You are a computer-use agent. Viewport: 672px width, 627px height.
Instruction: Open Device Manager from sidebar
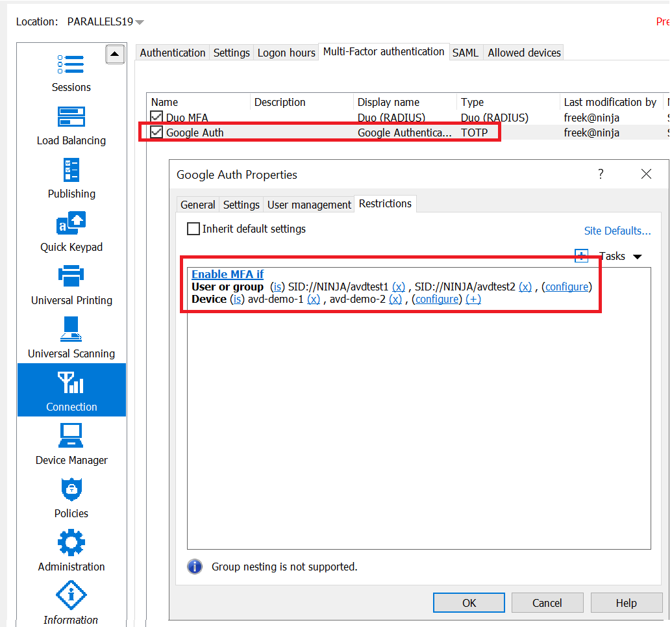coord(71,435)
